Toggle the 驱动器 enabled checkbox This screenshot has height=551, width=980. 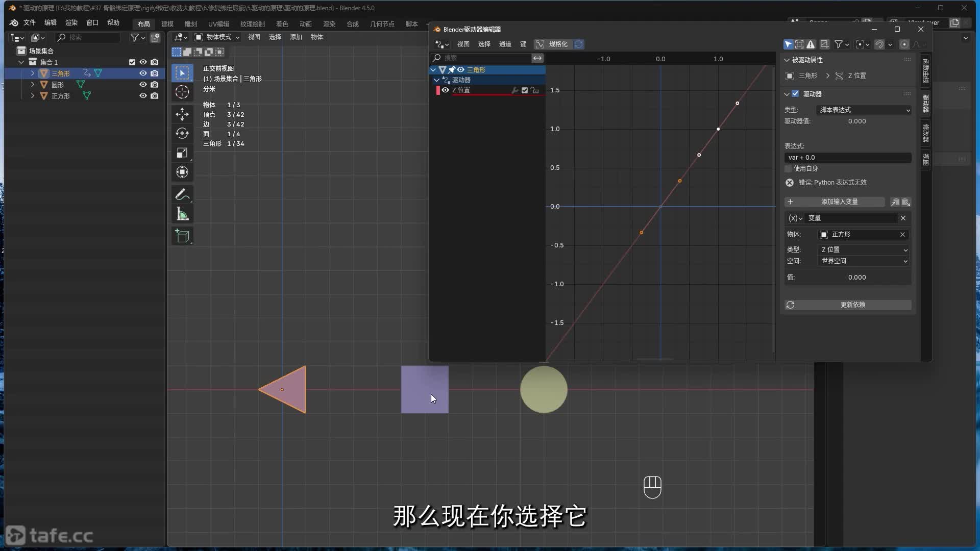coord(795,94)
